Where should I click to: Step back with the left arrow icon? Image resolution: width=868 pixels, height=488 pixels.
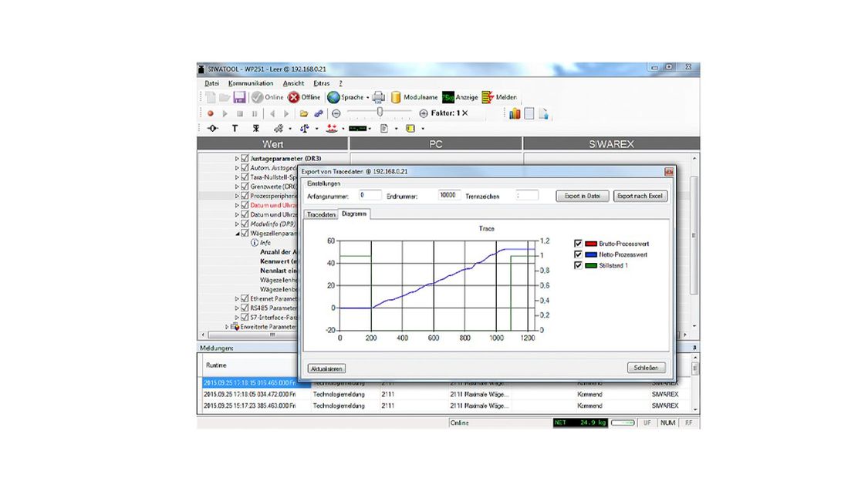[272, 113]
